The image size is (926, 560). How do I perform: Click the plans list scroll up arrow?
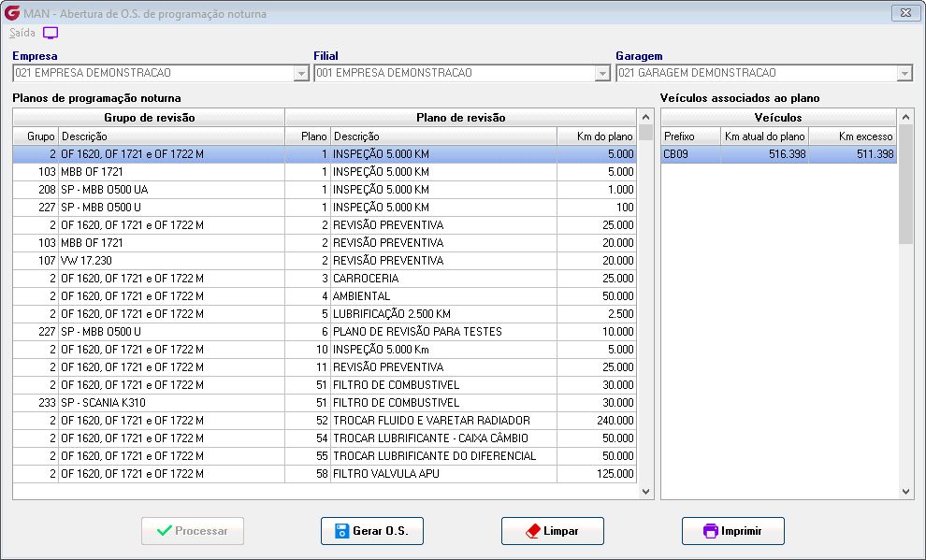click(645, 117)
